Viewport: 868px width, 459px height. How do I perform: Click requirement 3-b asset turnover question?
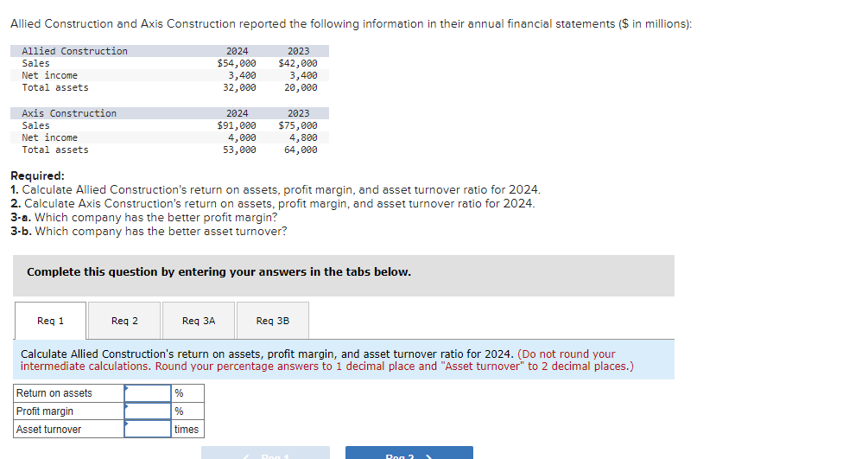149,231
